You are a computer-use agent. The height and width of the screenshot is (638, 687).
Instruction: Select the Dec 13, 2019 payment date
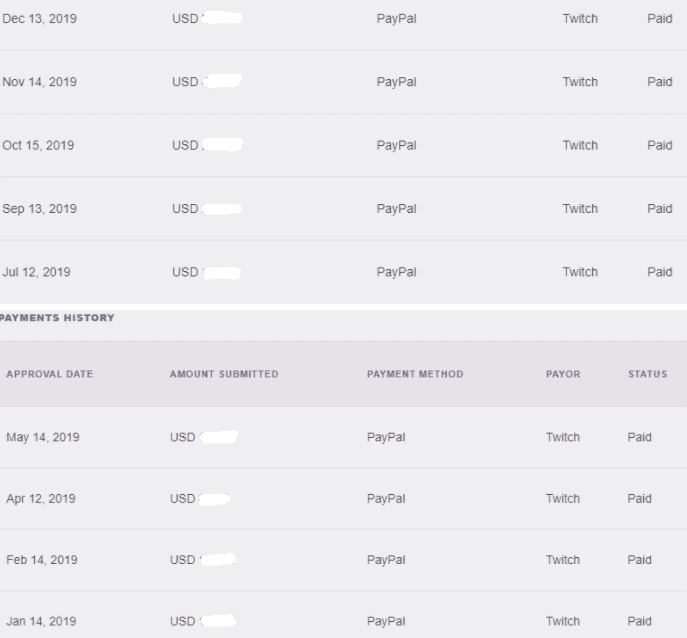pyautogui.click(x=39, y=19)
